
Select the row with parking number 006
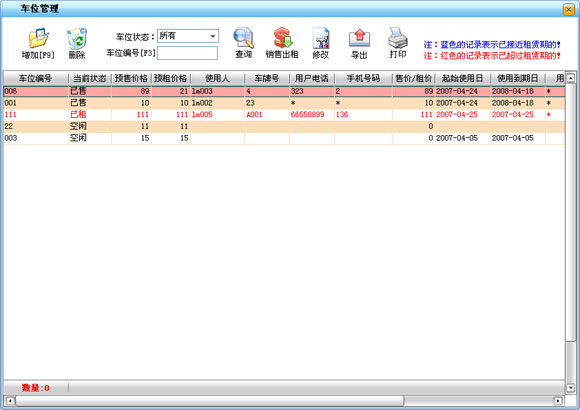click(x=284, y=91)
